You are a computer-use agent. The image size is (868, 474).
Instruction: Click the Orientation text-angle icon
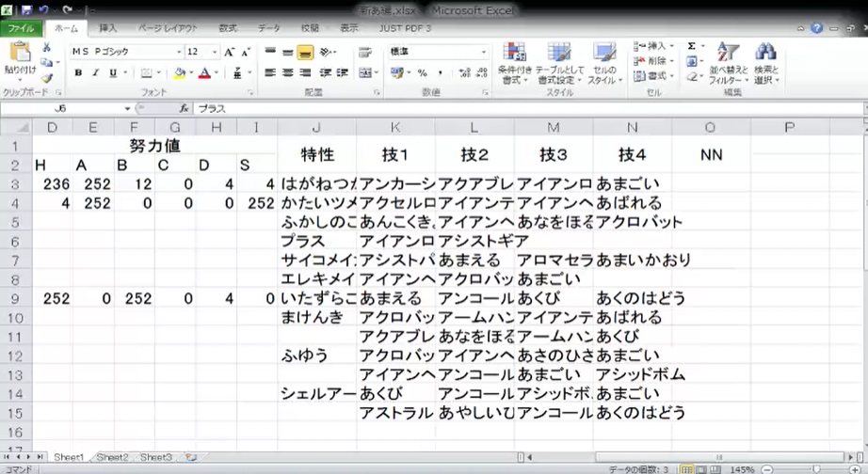coord(327,52)
